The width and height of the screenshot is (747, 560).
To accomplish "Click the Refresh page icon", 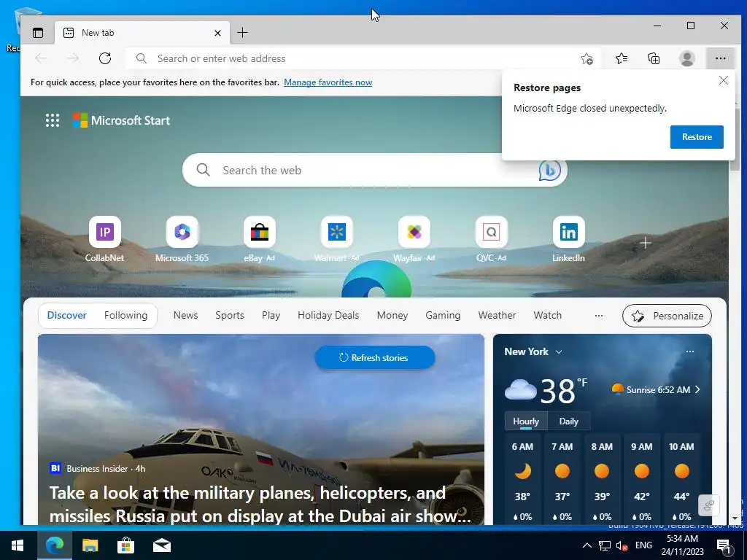I will (105, 58).
